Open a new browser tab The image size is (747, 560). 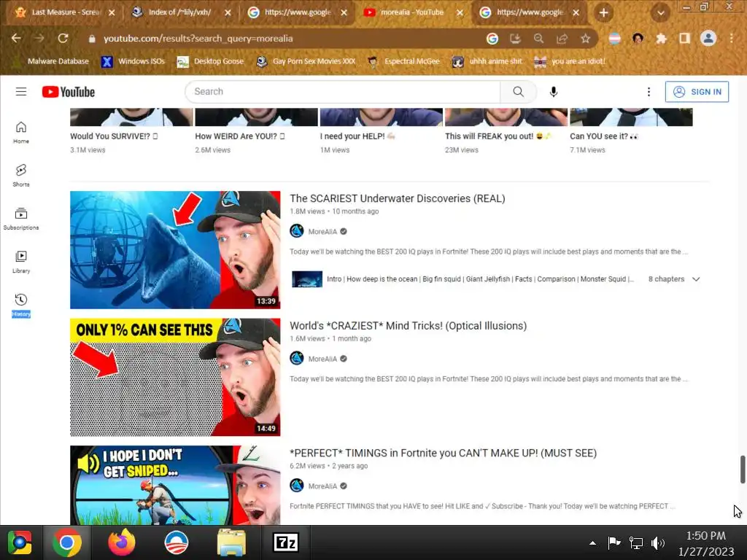pos(603,12)
